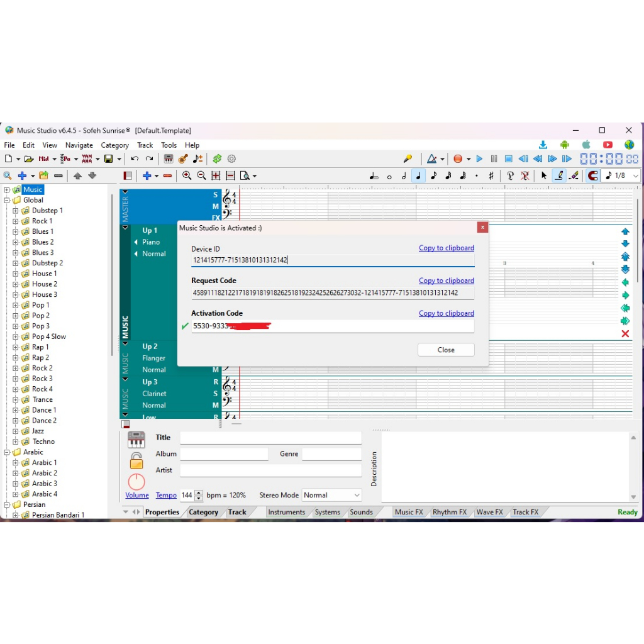Open the dropdown arrow next to the save icon
This screenshot has width=644, height=644.
[119, 159]
